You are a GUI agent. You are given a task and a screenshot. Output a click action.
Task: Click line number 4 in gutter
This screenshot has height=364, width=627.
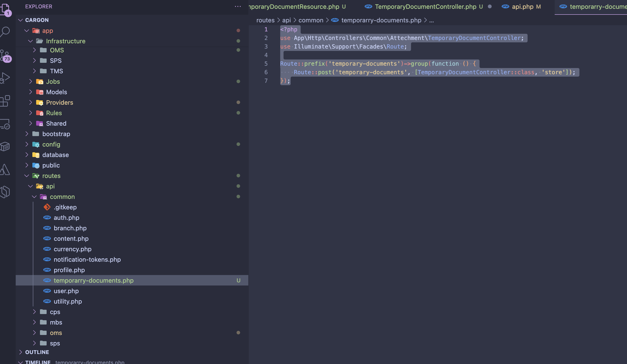click(266, 55)
